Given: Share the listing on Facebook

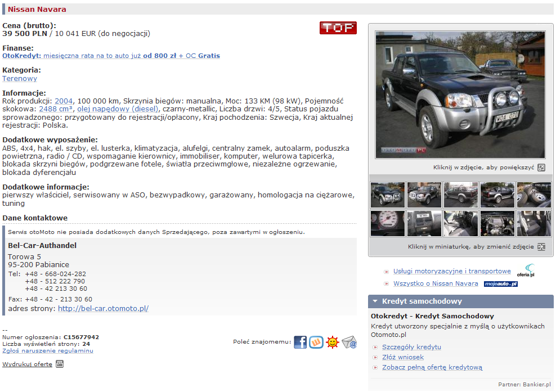Looking at the screenshot, I should [300, 343].
